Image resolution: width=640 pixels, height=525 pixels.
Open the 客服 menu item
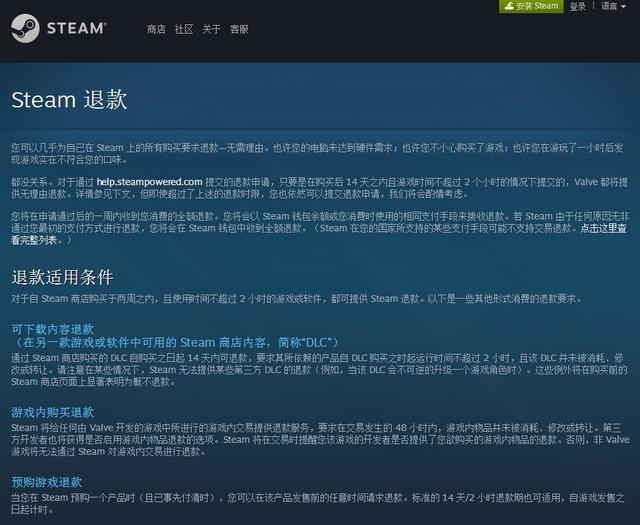[239, 29]
